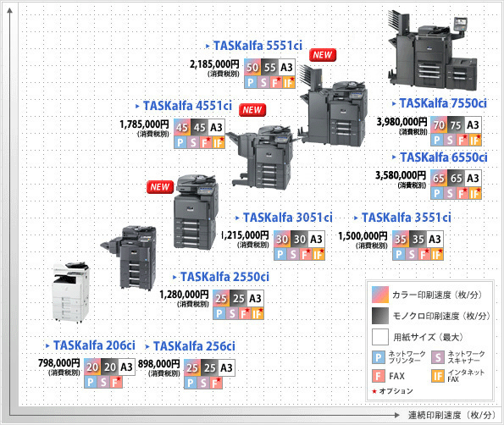The image size is (504, 425).
Task: Click the color print speed swatch in legend
Action: tap(380, 295)
